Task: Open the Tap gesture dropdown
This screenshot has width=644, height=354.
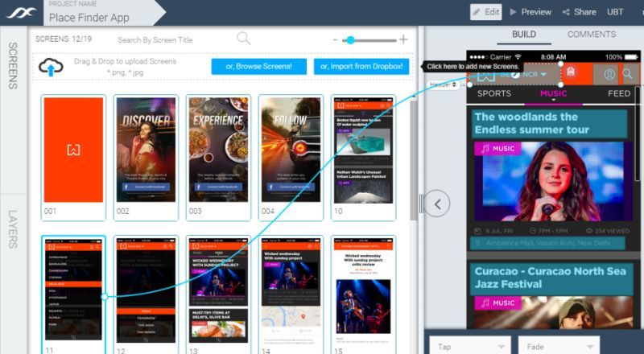Action: [469, 344]
